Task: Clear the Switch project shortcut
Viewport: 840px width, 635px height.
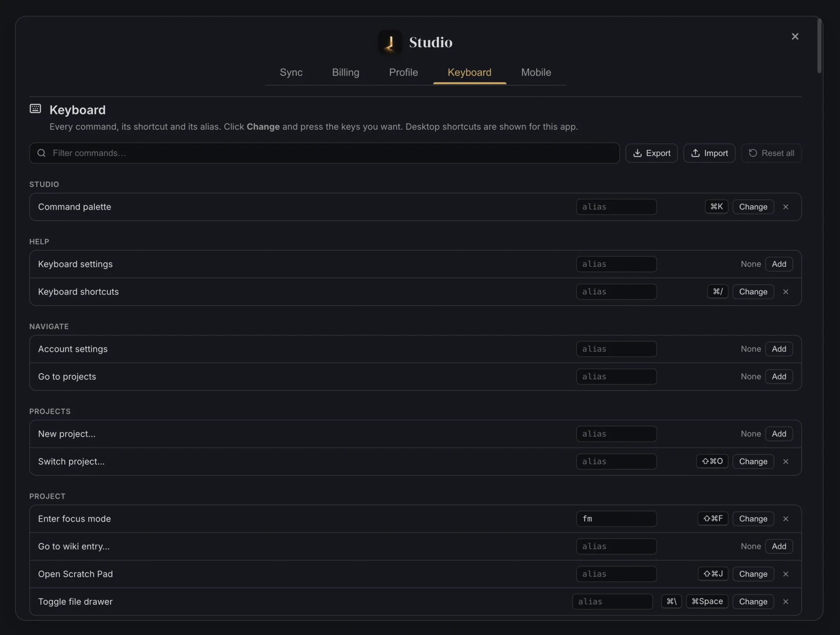Action: (786, 461)
